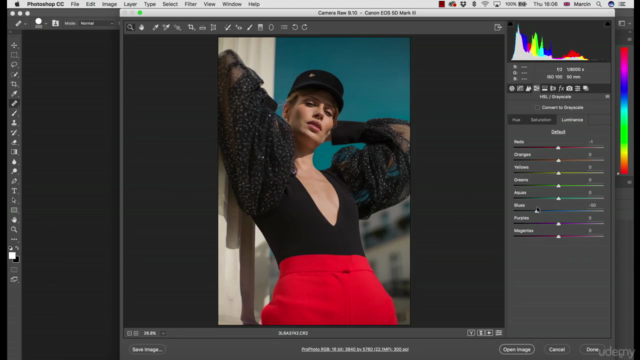Toggle shadow clipping warning on histogram
640x360 pixels.
(x=510, y=24)
